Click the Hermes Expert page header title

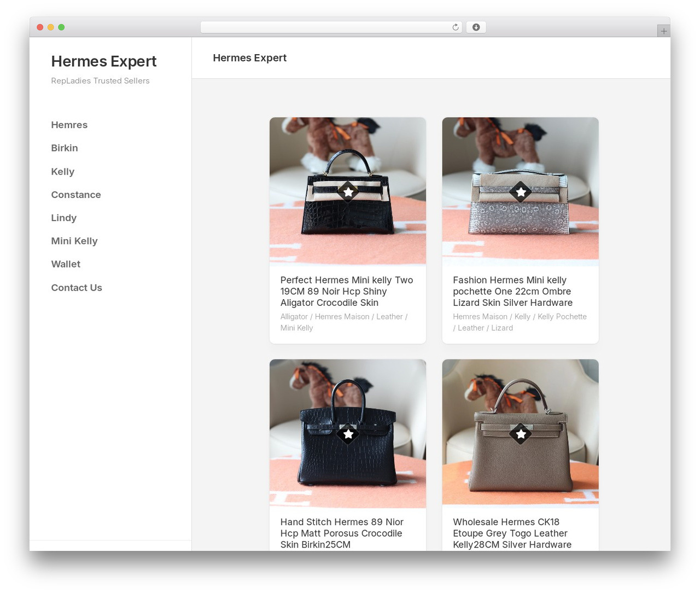(x=250, y=58)
